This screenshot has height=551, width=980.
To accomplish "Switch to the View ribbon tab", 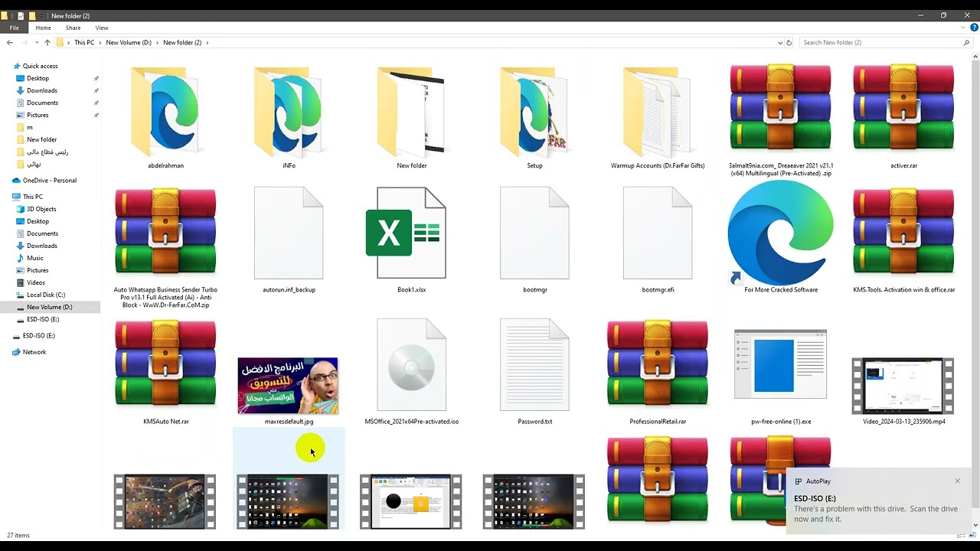I will click(102, 28).
